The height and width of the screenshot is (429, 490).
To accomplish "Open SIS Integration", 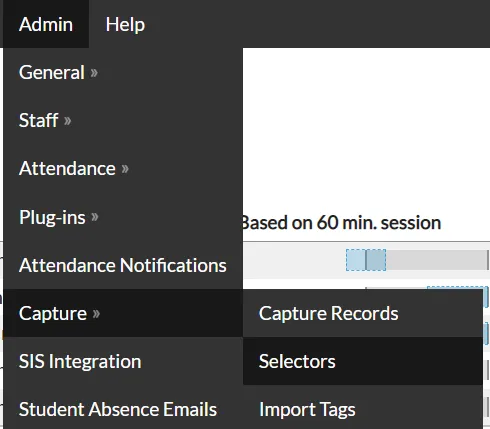I will tap(123, 361).
